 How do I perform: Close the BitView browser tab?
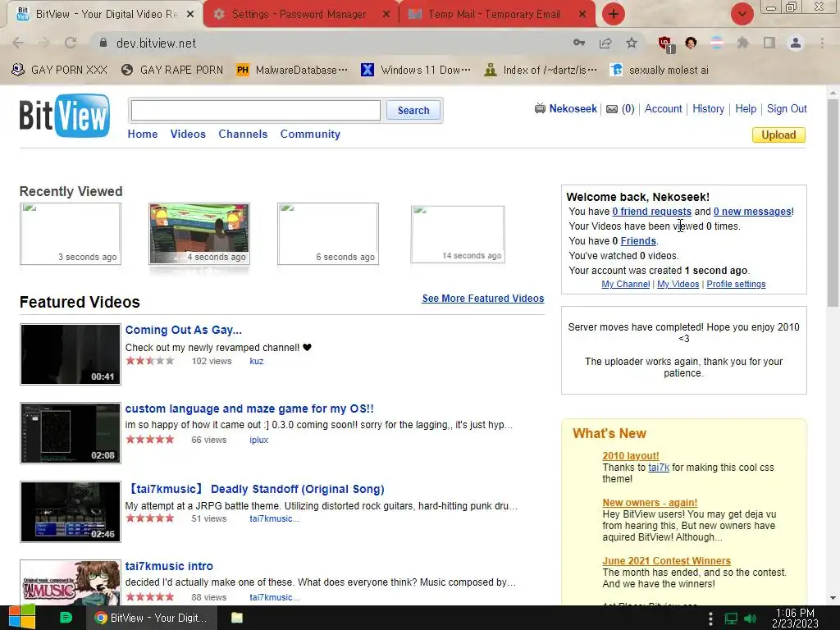point(190,14)
